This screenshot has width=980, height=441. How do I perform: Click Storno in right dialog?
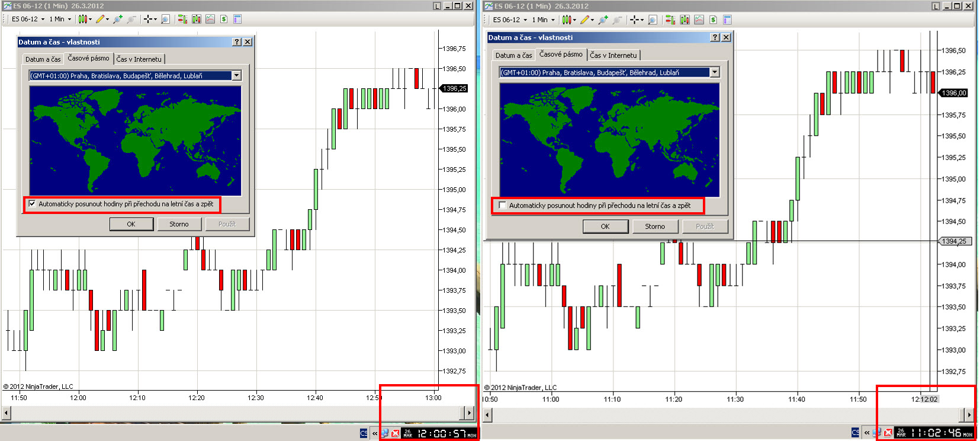coord(655,226)
